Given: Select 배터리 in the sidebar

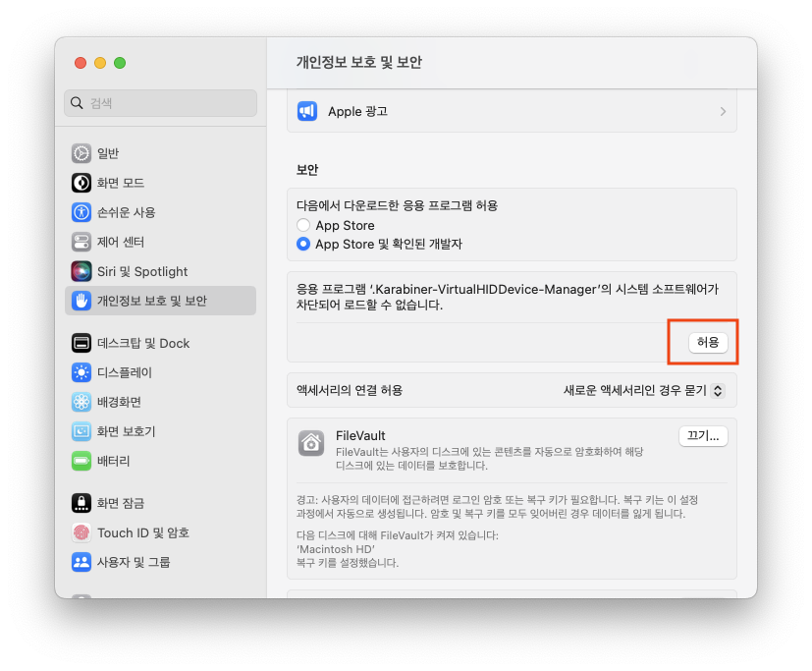Looking at the screenshot, I should coord(161,461).
